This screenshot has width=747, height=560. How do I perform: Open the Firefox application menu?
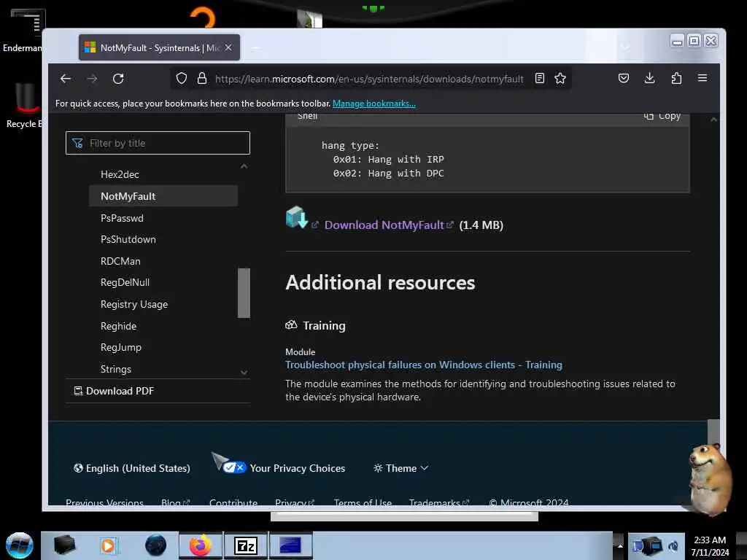pos(703,78)
